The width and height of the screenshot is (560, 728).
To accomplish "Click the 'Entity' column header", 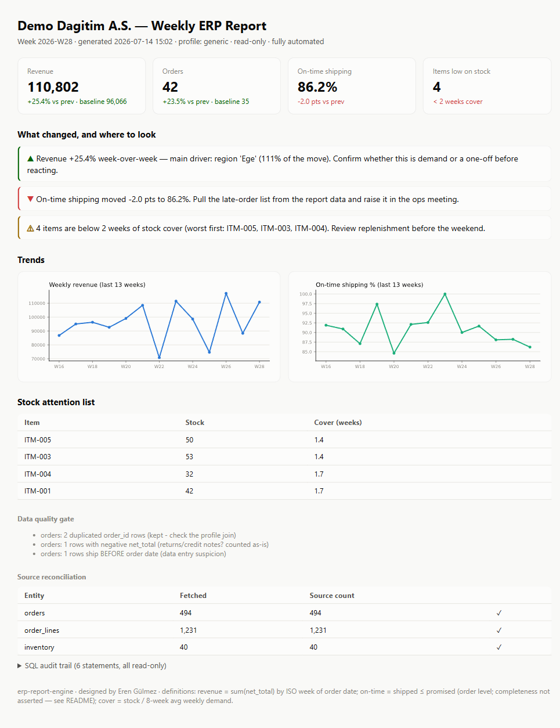I will tap(34, 596).
